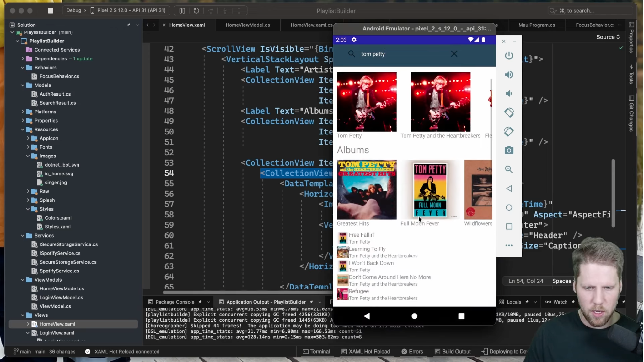This screenshot has width=644, height=362.
Task: Click the main branch indicator
Action: click(23, 352)
